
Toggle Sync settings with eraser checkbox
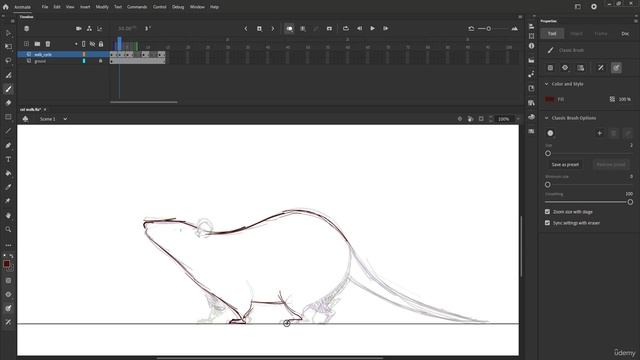pos(547,223)
